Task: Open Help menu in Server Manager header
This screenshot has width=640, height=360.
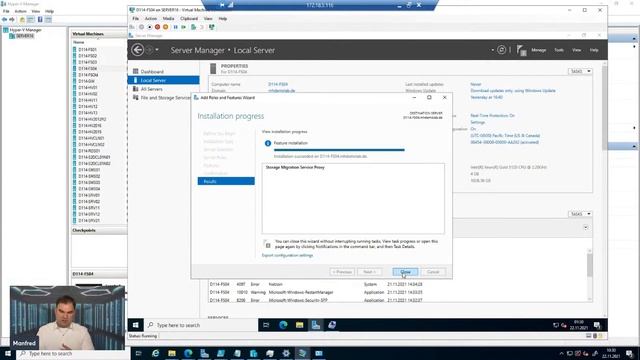Action: coord(594,50)
